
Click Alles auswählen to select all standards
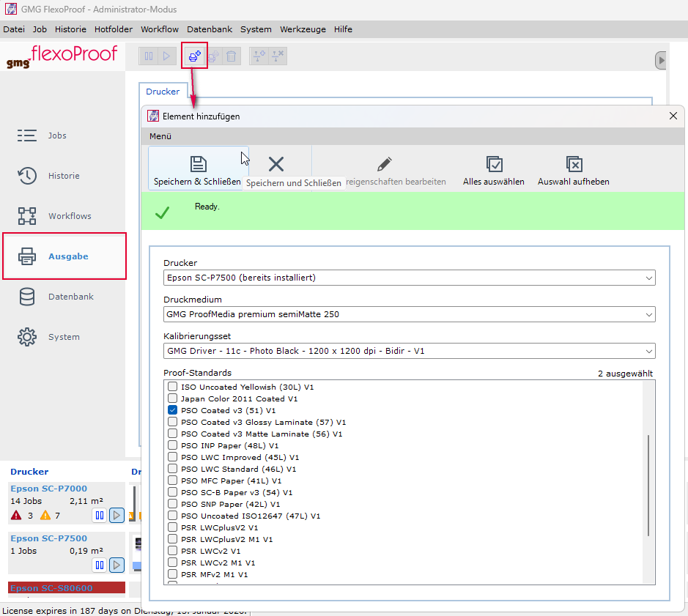pos(494,168)
